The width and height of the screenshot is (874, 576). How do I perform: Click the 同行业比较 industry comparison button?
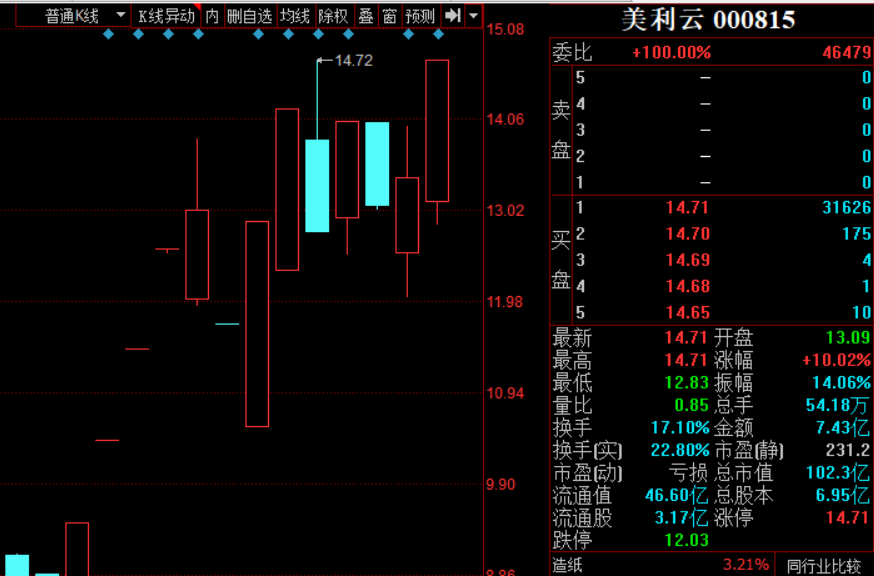tap(822, 566)
